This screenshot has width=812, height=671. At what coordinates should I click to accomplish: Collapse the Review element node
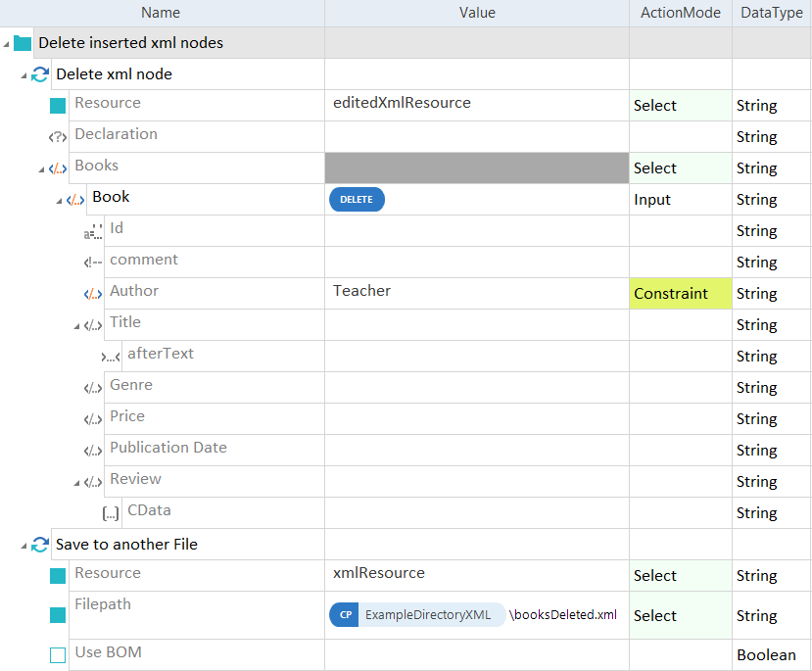click(x=77, y=482)
